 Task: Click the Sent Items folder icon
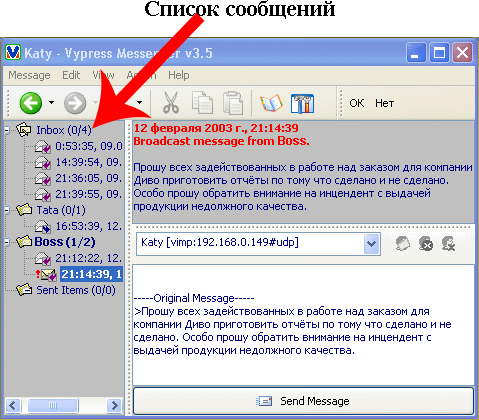point(24,290)
